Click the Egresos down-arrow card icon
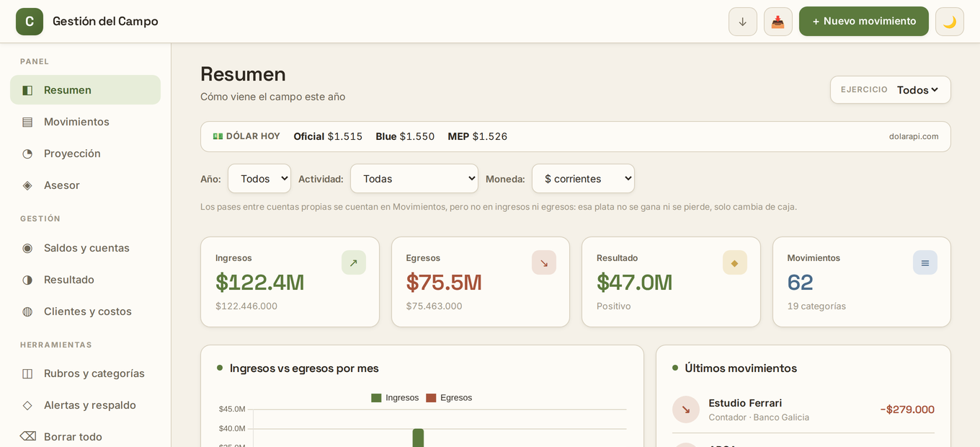 point(544,262)
